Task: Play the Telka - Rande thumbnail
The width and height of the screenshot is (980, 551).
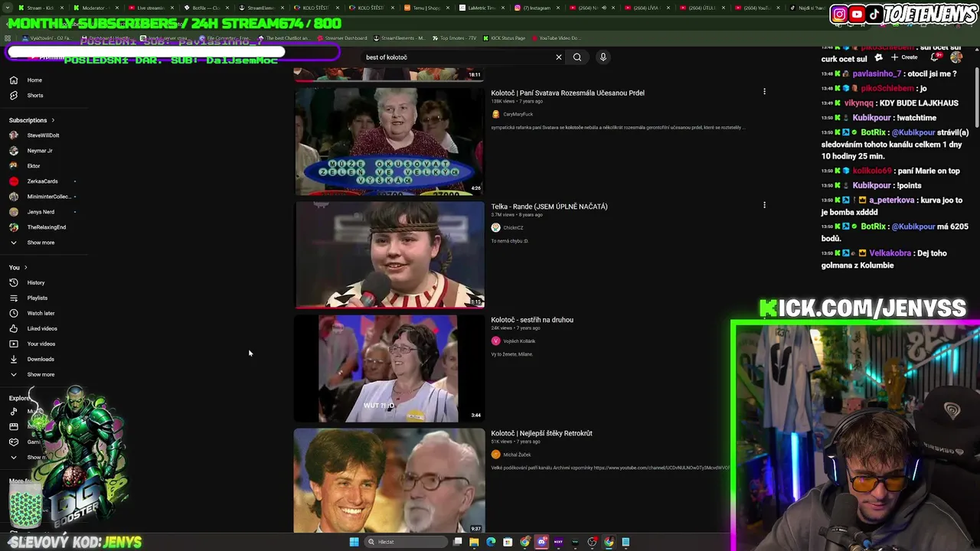Action: (390, 254)
